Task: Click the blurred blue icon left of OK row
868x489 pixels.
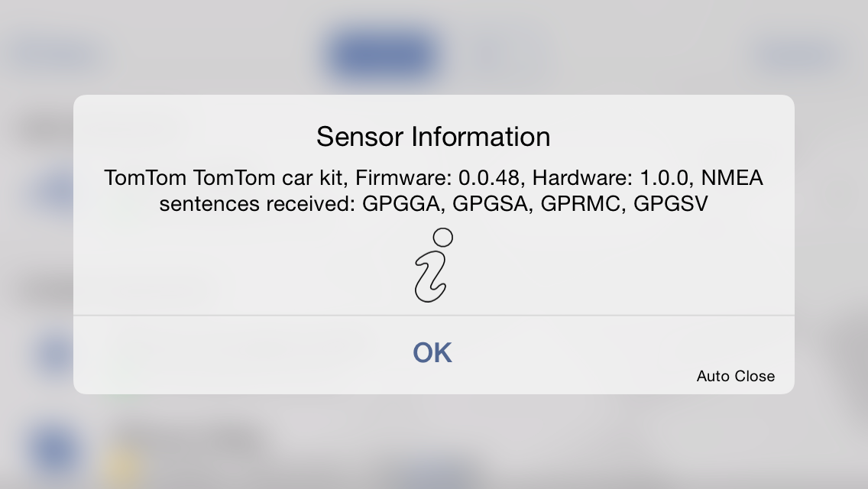Action: point(55,355)
